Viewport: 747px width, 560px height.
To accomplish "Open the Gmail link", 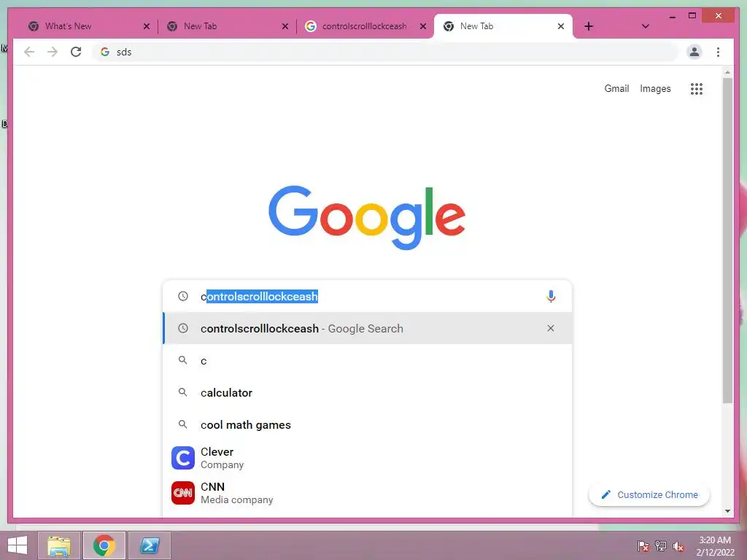I will click(616, 88).
